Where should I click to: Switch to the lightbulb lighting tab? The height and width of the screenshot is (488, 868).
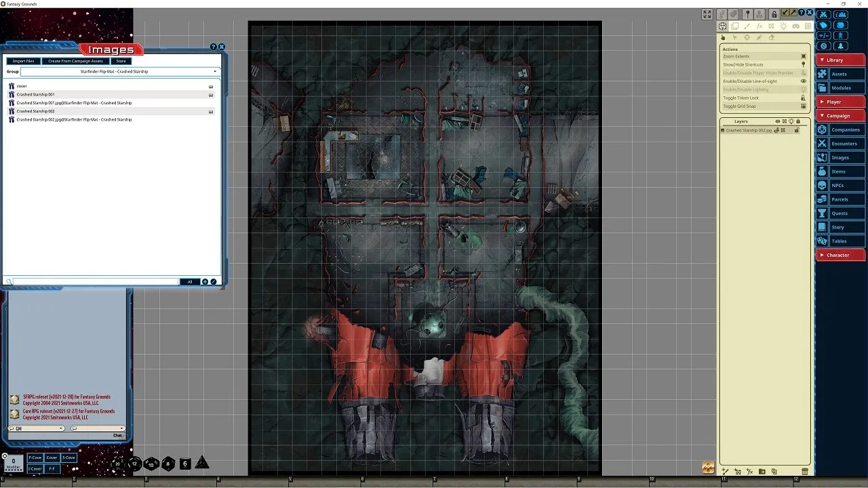point(783,26)
